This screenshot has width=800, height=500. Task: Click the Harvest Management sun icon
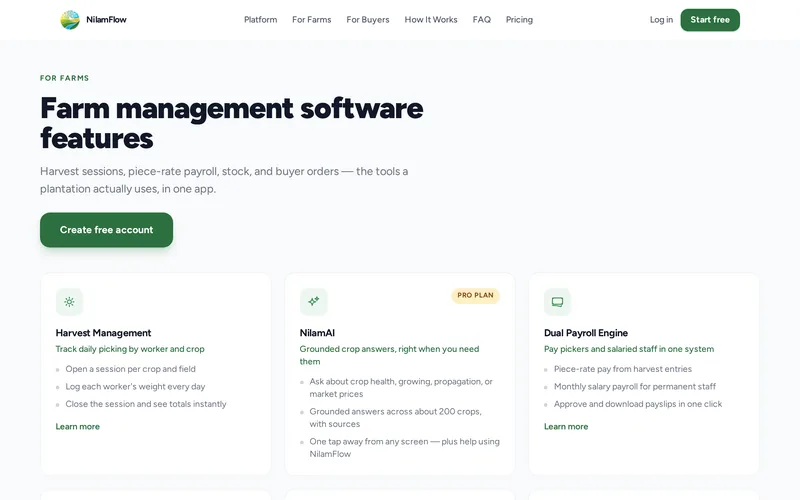(69, 302)
